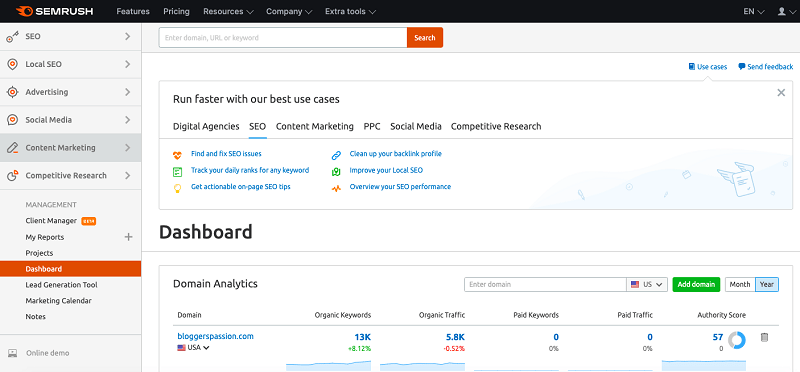This screenshot has width=800, height=372.
Task: Expand the Competitive Research sidebar section
Action: (128, 176)
